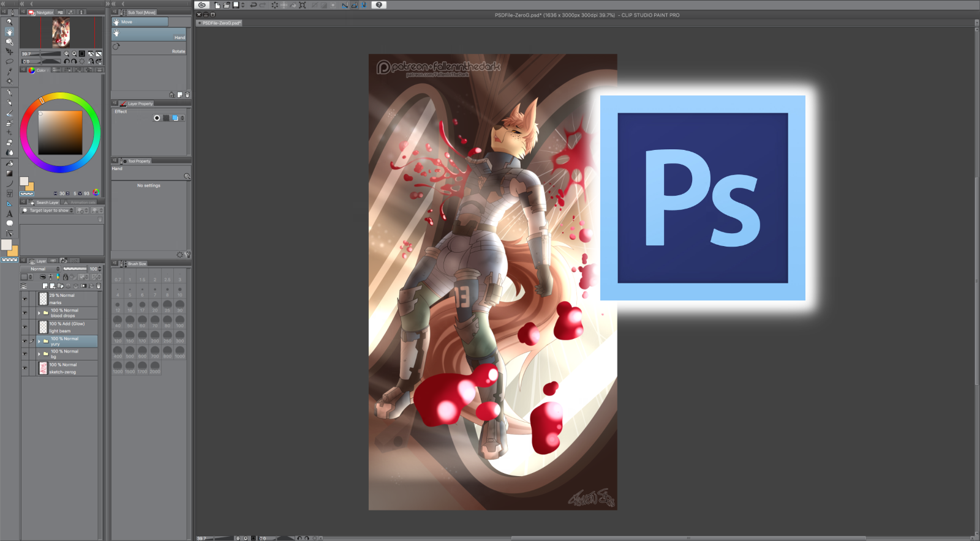980x541 pixels.
Task: Select the Balloon tool
Action: (9, 223)
